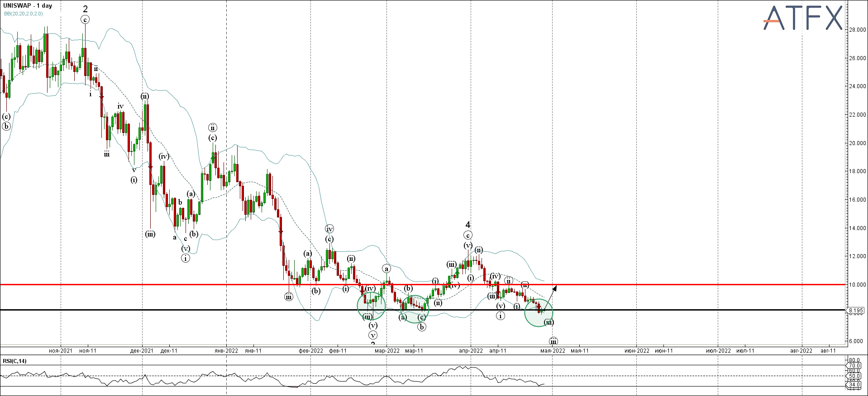The height and width of the screenshot is (396, 868).
Task: Select the large wave 2 label at top
Action: 85,9
